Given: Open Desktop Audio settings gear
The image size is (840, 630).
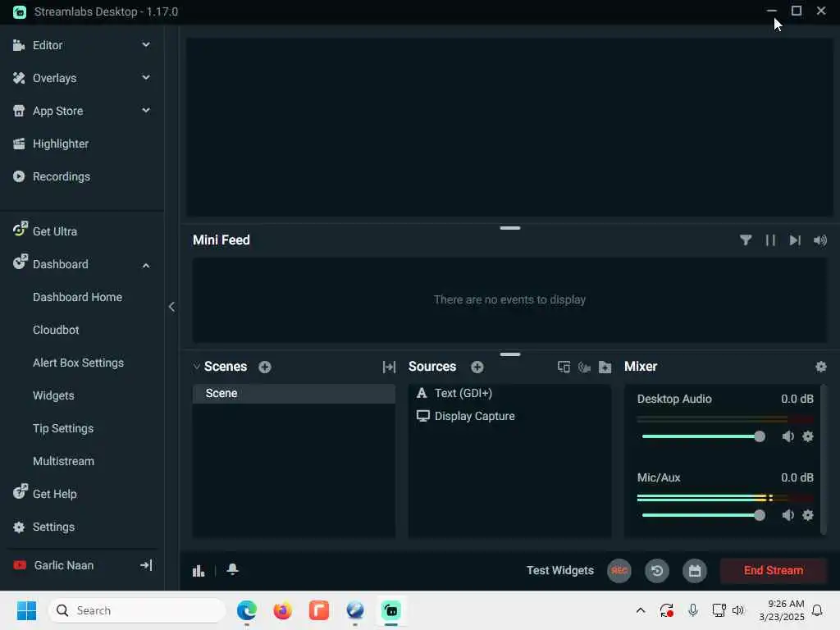Looking at the screenshot, I should point(808,436).
